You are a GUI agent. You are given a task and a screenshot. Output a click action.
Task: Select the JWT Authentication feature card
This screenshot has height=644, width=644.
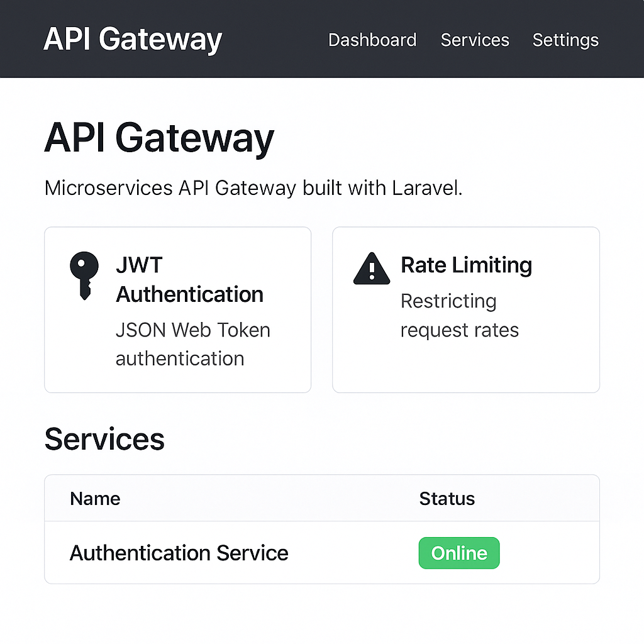[x=177, y=309]
